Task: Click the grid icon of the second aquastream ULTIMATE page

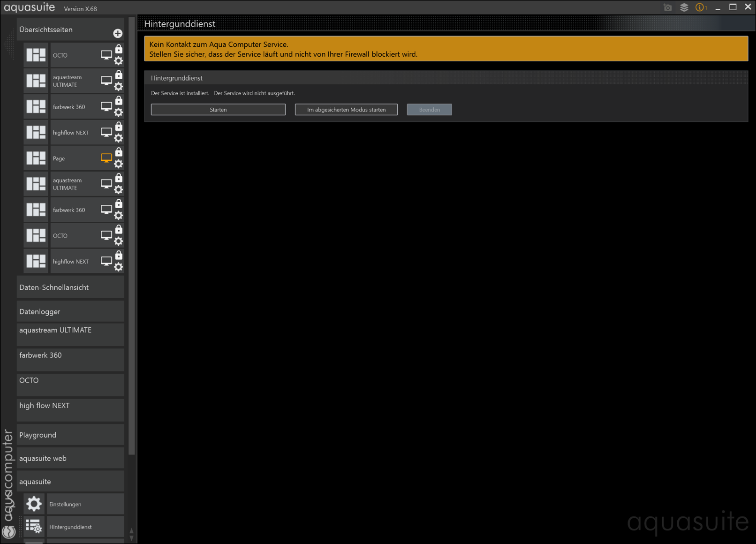Action: click(x=36, y=184)
